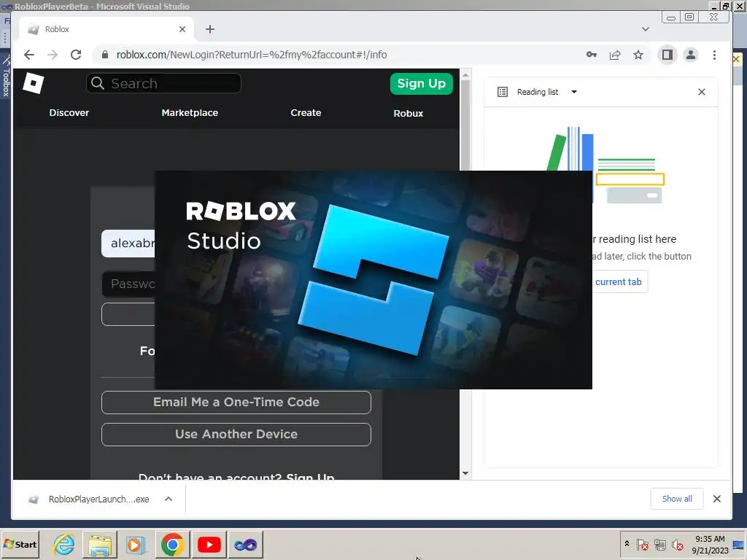Open RobloxPlayerLauncher download options arrow

[x=169, y=499]
